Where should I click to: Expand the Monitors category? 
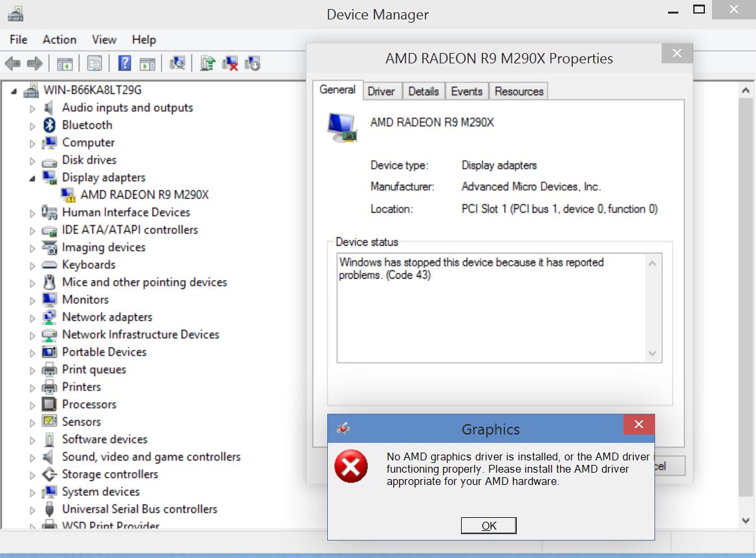[32, 301]
